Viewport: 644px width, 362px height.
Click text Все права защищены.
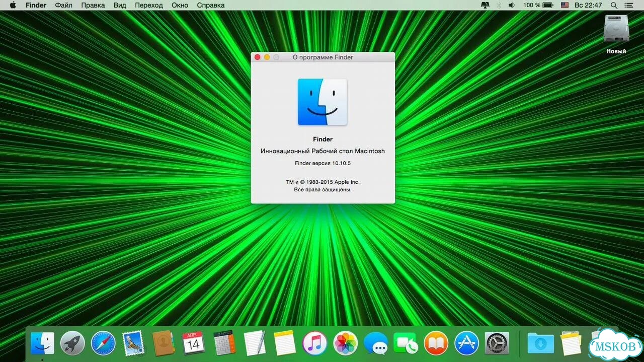323,190
